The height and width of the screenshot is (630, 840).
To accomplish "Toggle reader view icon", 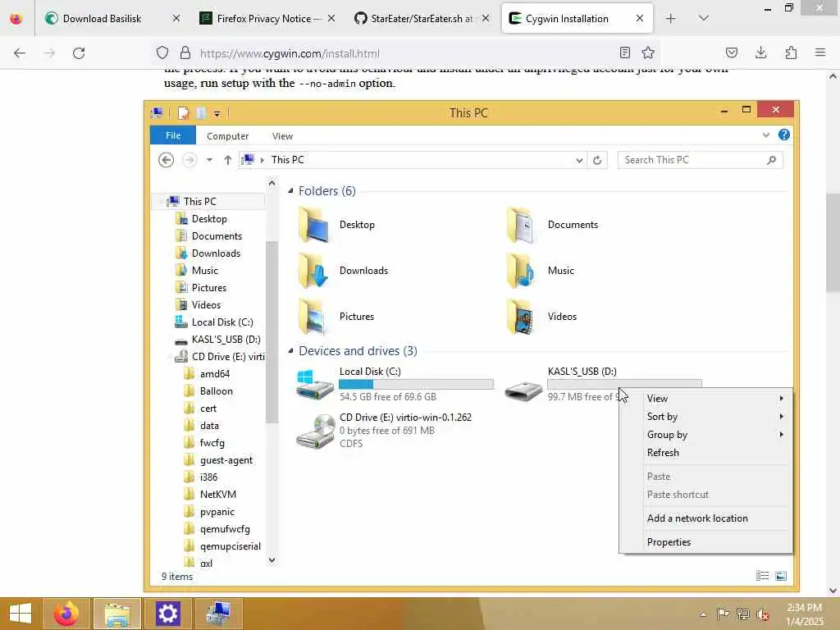I will [x=624, y=52].
